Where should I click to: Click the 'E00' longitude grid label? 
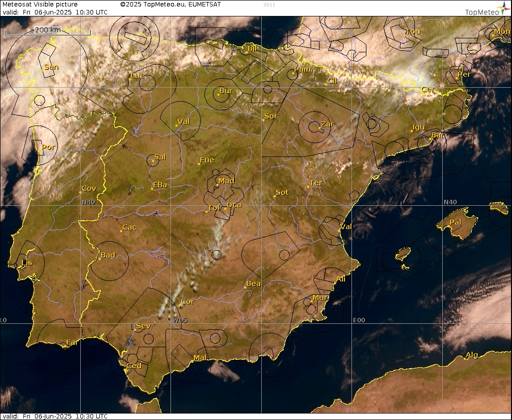pos(359,320)
